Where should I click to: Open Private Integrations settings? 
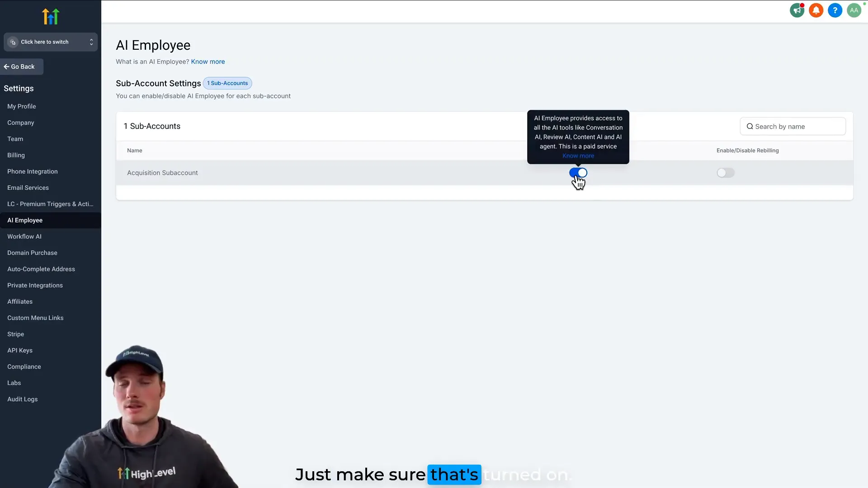point(35,285)
